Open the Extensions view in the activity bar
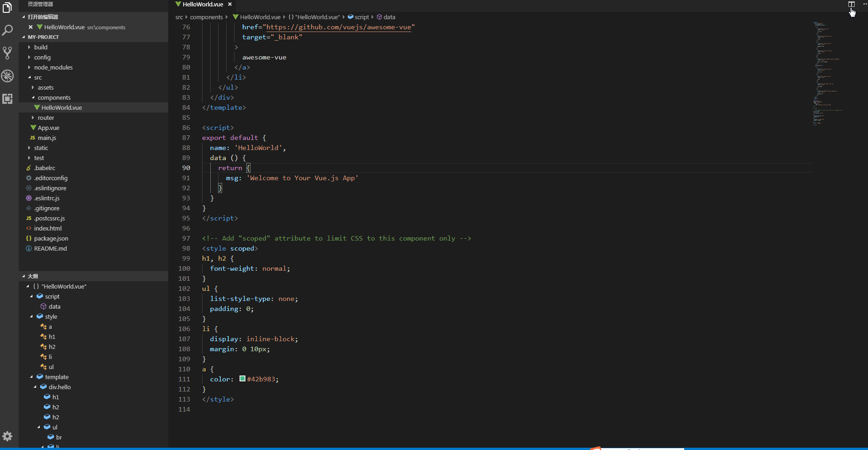The image size is (868, 450). 7,99
